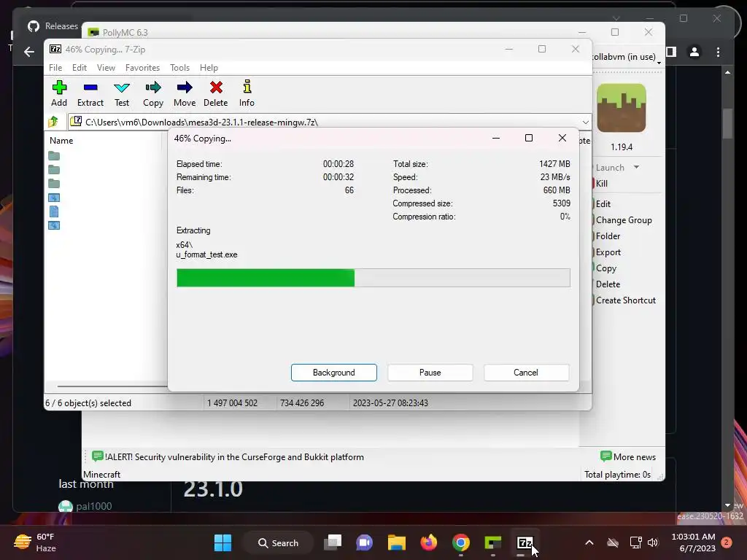Open the Help menu
The height and width of the screenshot is (560, 747).
click(x=209, y=68)
